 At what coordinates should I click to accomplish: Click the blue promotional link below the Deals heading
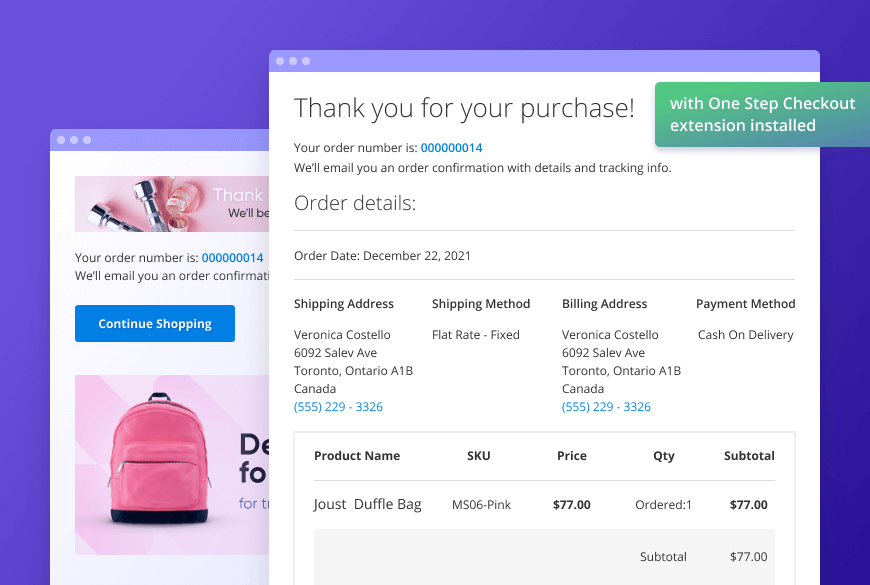coord(255,503)
